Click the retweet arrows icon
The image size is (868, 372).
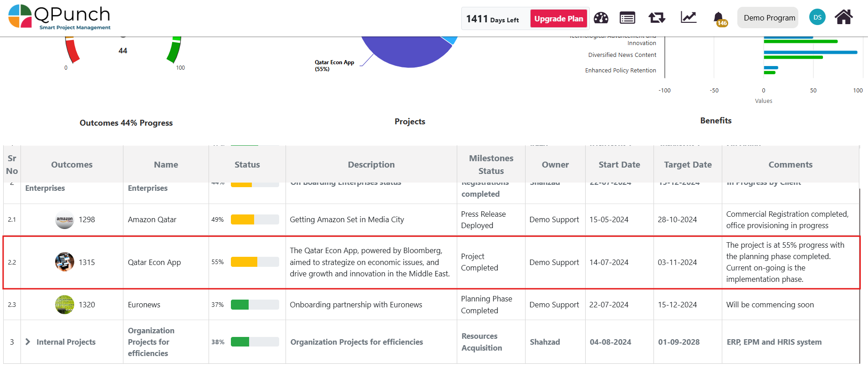tap(657, 18)
